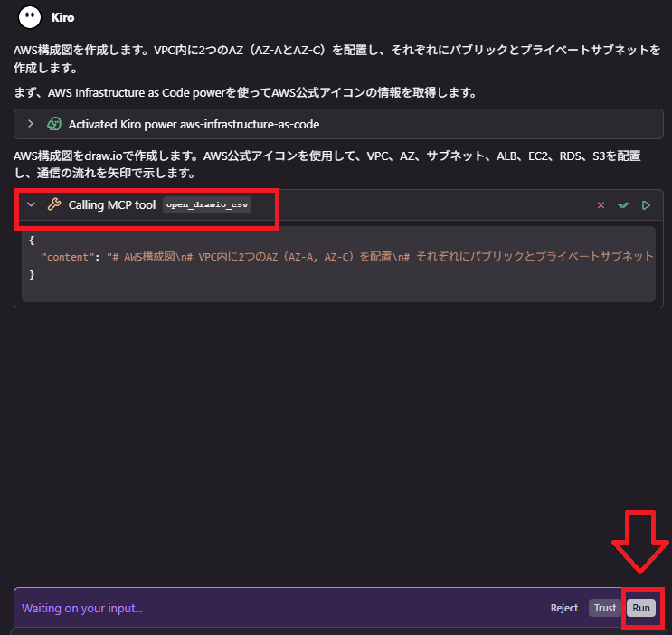Click the green play run icon
672x635 pixels.
click(x=646, y=205)
